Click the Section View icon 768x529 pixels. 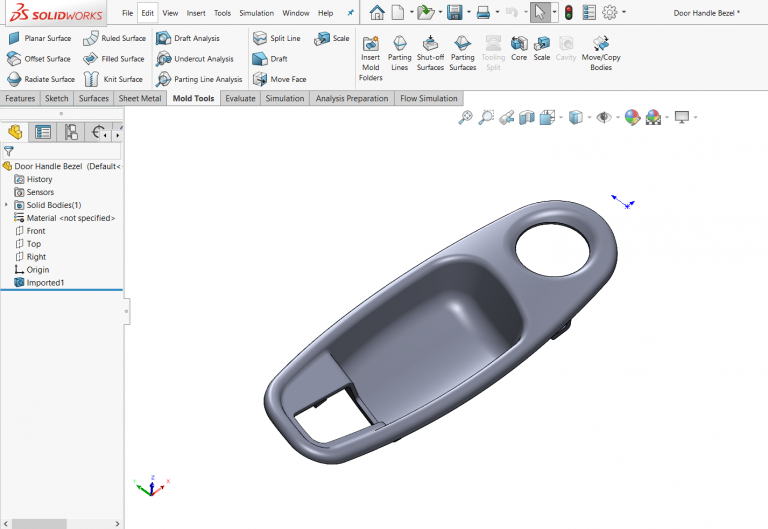point(527,118)
